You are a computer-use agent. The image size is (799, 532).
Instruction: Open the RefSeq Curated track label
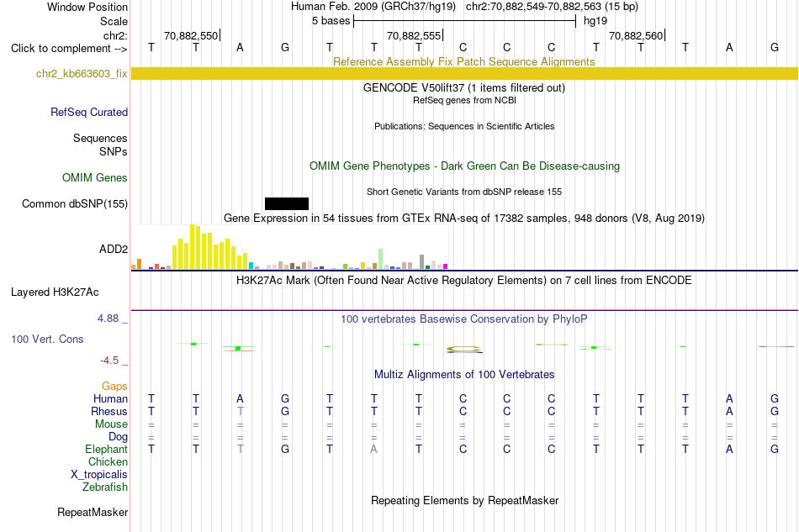88,112
